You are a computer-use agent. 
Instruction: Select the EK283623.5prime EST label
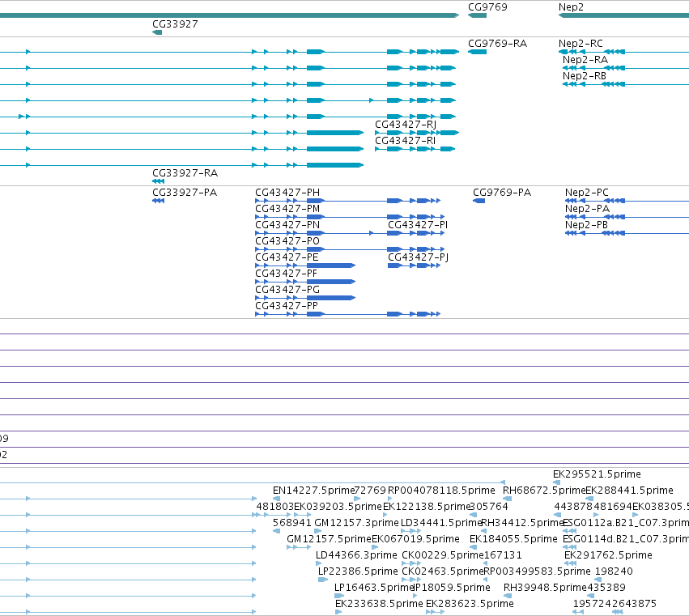point(470,604)
